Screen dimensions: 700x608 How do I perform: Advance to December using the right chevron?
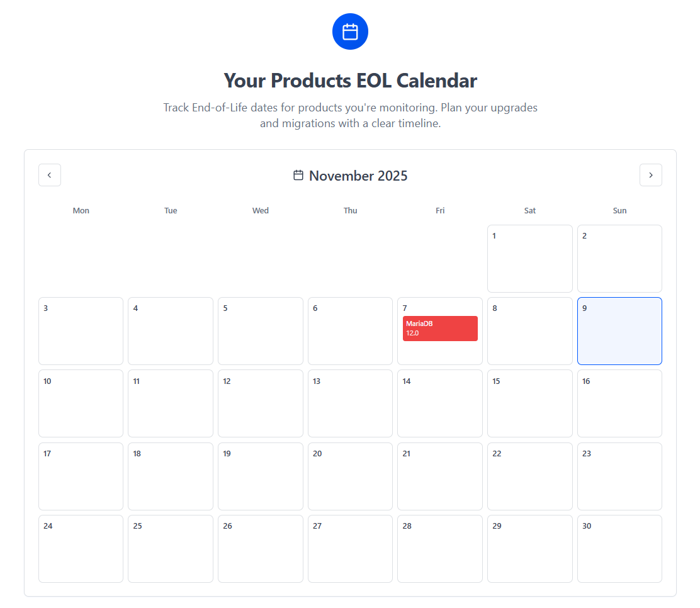651,175
